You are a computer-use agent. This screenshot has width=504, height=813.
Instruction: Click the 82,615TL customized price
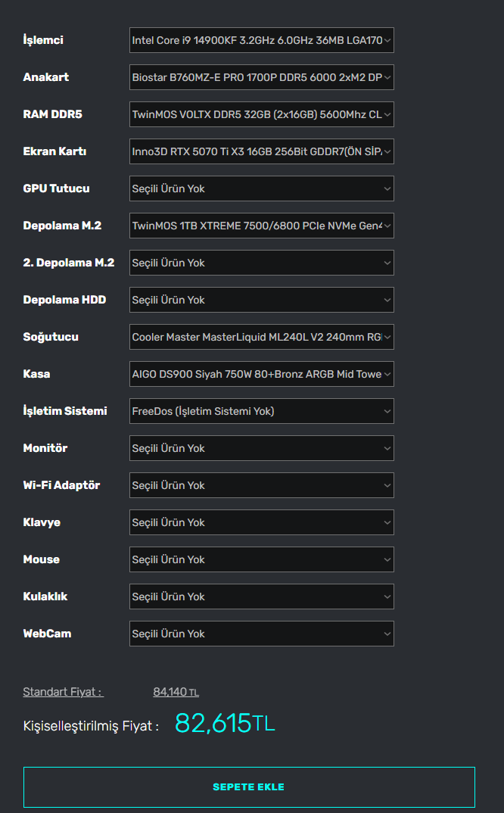[225, 723]
